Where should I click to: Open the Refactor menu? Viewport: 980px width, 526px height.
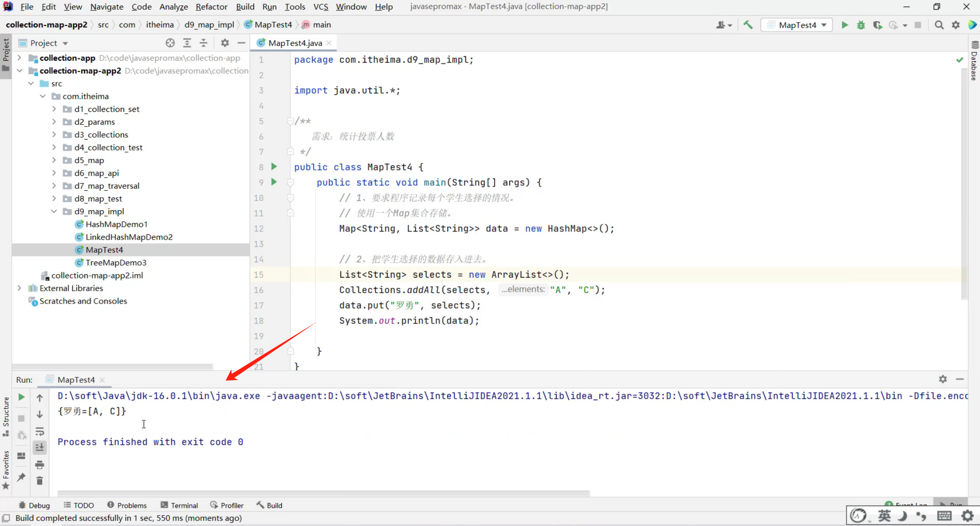pos(211,7)
